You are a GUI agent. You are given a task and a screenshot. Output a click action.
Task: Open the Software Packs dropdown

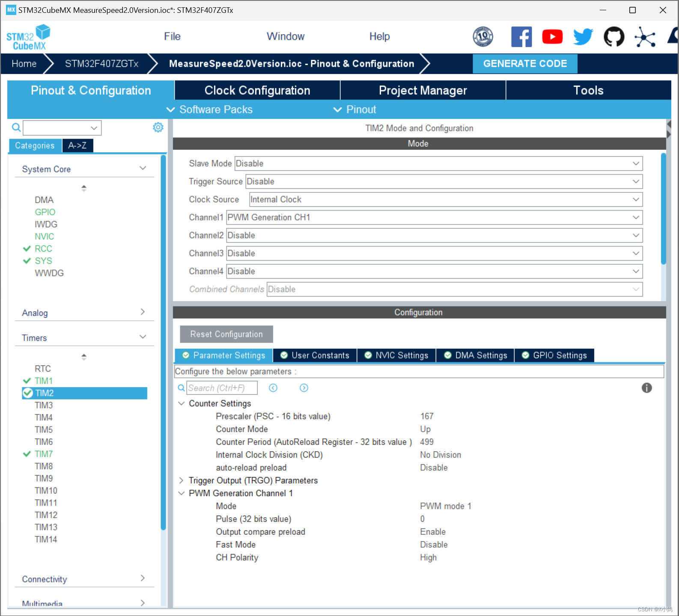210,110
